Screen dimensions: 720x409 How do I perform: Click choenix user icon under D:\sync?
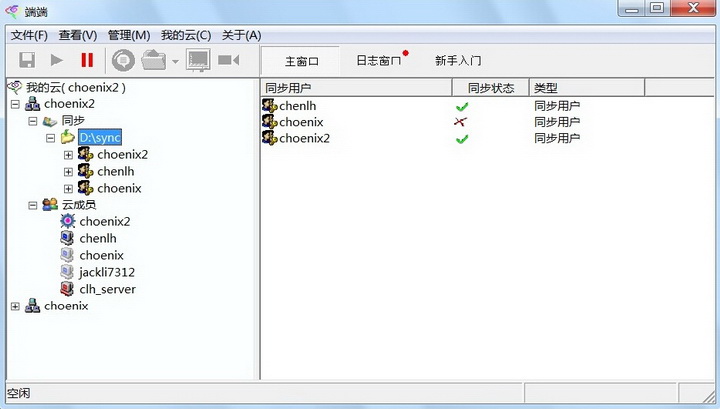(x=85, y=188)
